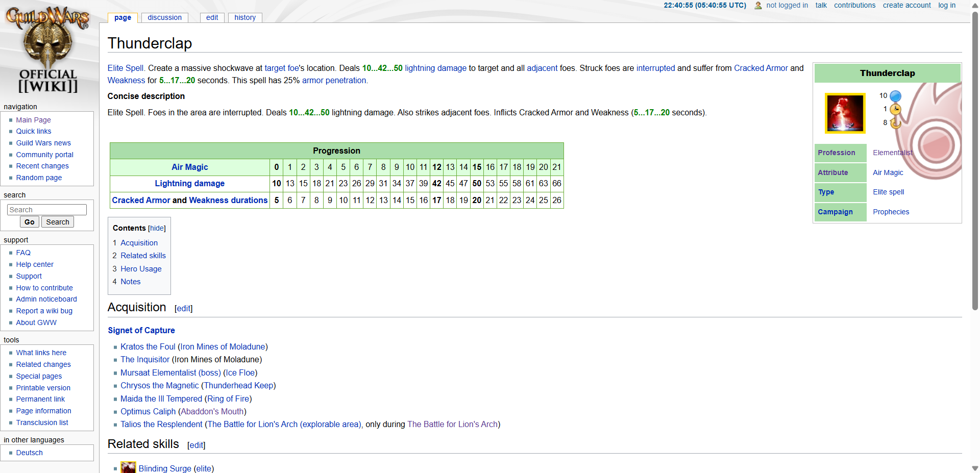
Task: Edit the Related skills section
Action: pyautogui.click(x=196, y=445)
